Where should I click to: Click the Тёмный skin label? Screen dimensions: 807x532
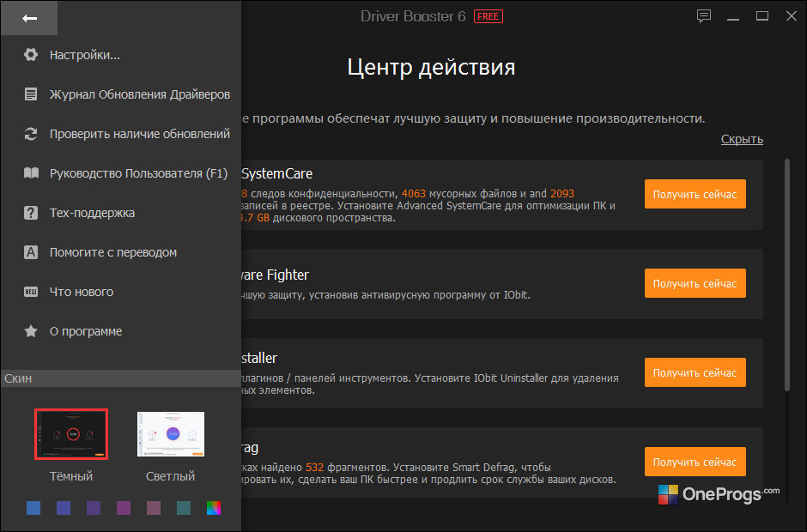71,476
